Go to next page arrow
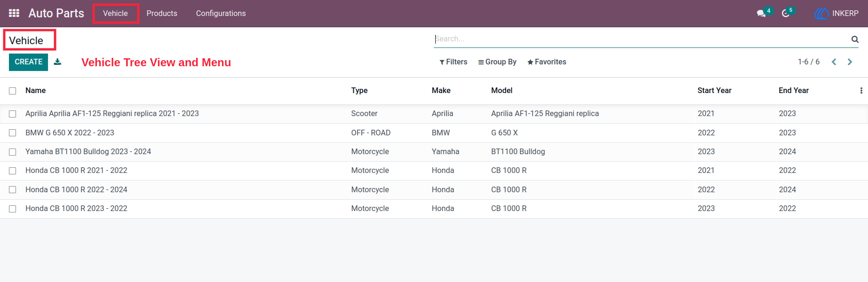The height and width of the screenshot is (282, 868). tap(850, 62)
